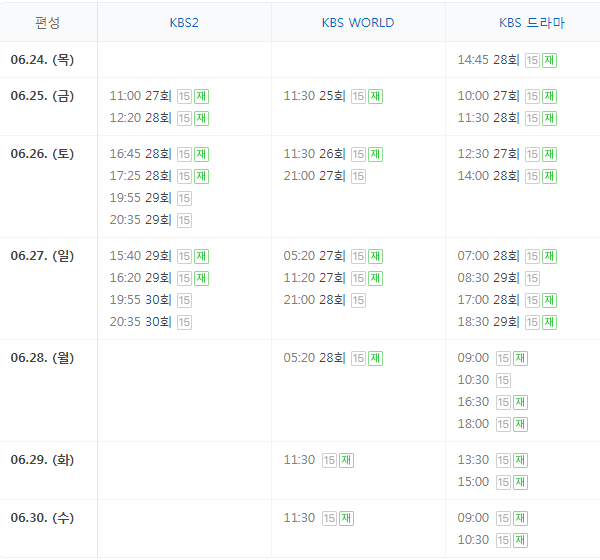Click the KBS WORLD 11:30 25회 entry
Image resolution: width=600 pixels, height=560 pixels.
coord(314,96)
